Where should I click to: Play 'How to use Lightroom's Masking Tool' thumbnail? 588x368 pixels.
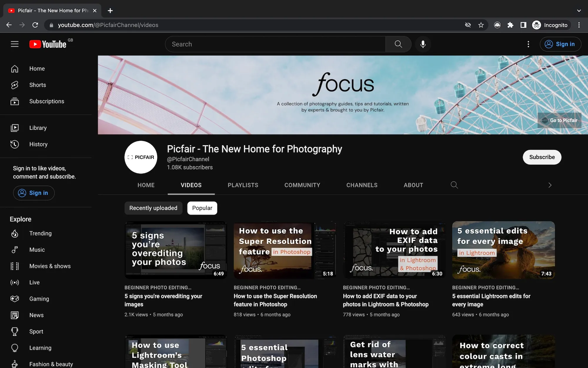coord(176,351)
